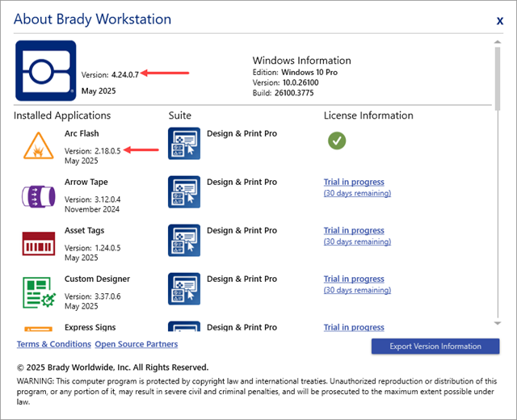Open the Open Source Partners link
The height and width of the screenshot is (420, 517).
[136, 344]
